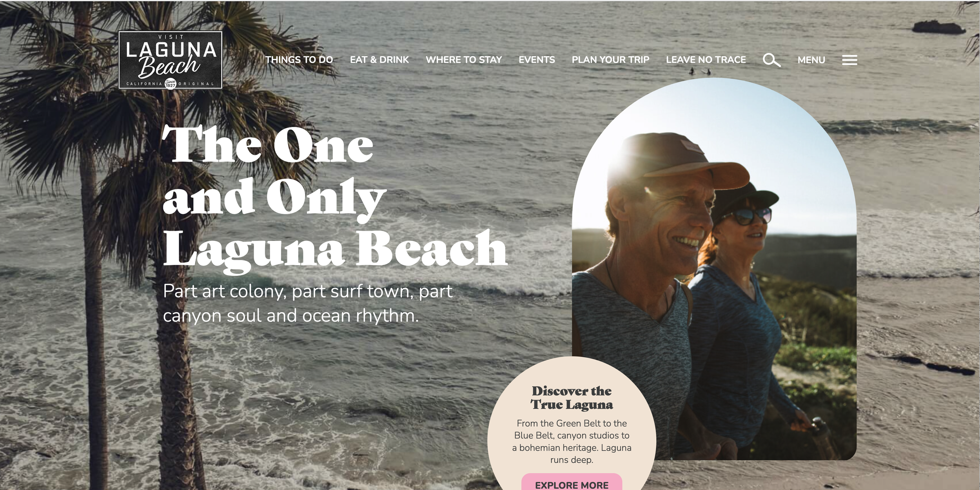Click the Since 1927 badge in logo
980x490 pixels.
(171, 83)
